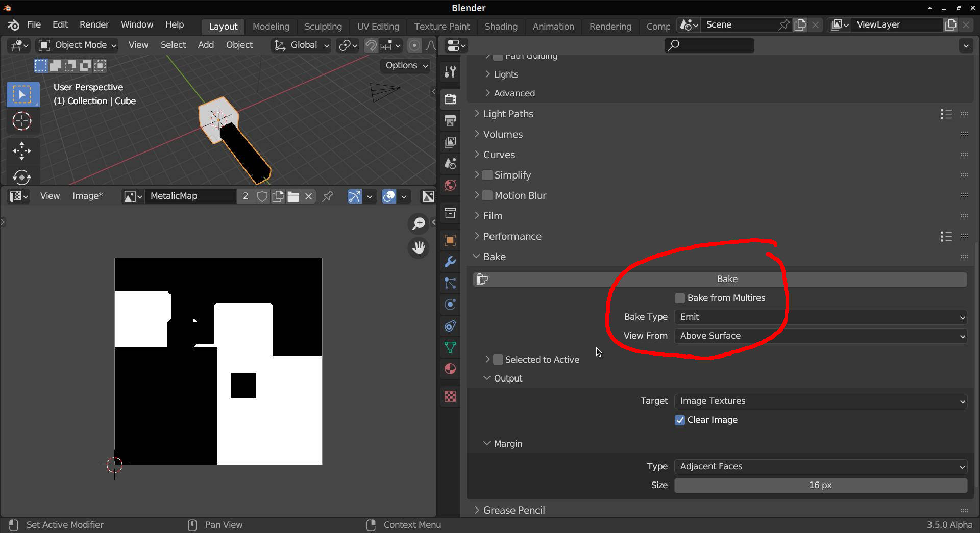Viewport: 980px width, 533px height.
Task: Unlink the MetalicMap image with the X
Action: 308,196
